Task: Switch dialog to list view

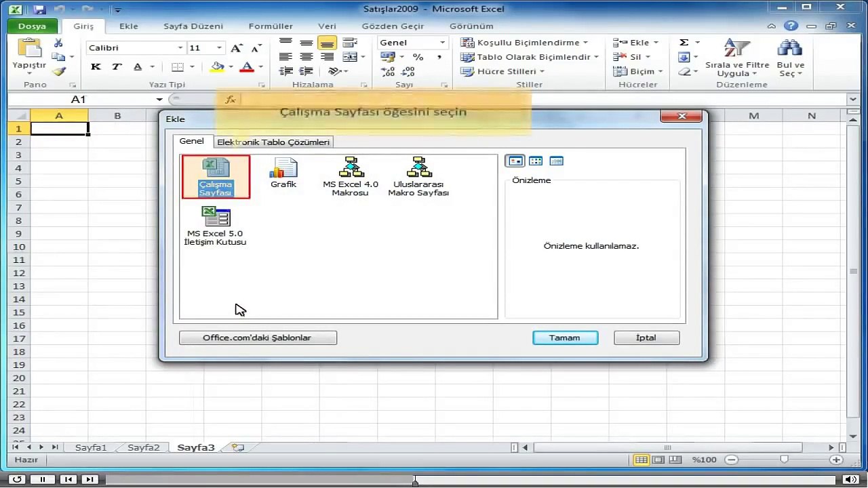Action: coord(536,161)
